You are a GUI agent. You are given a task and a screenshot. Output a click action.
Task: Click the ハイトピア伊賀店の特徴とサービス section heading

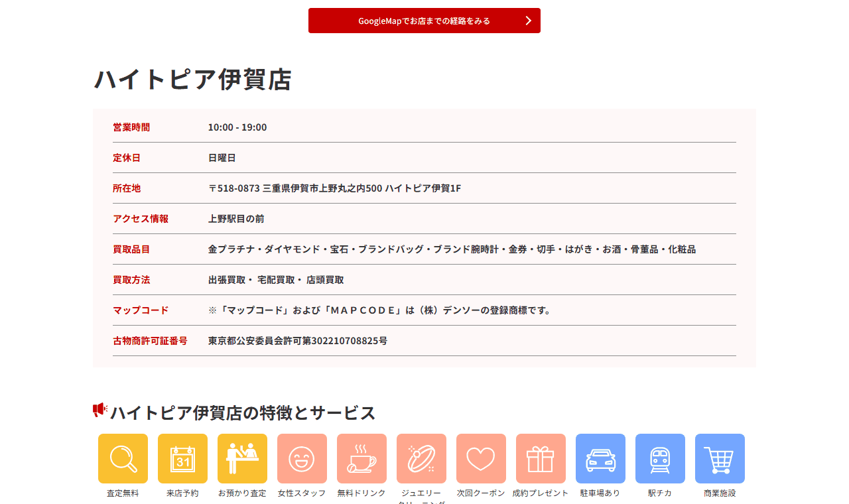click(x=243, y=412)
